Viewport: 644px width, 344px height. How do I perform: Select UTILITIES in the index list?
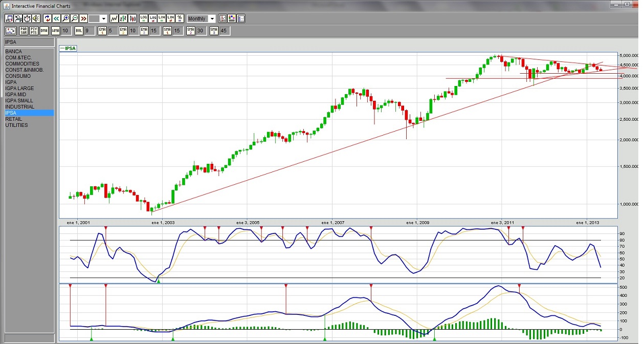[29, 125]
